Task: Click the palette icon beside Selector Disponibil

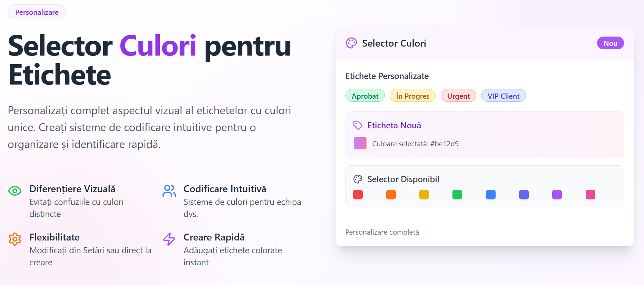Action: tap(358, 179)
